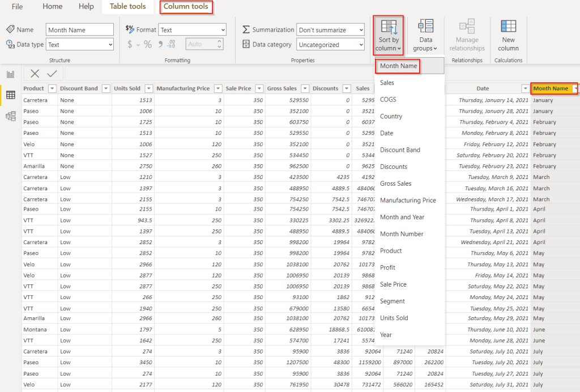The image size is (580, 392).
Task: Select the Column tools tab
Action: coord(186,6)
